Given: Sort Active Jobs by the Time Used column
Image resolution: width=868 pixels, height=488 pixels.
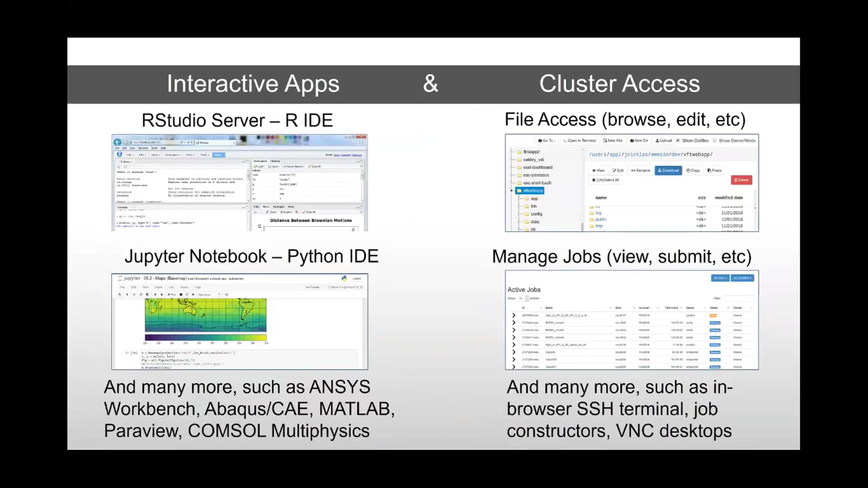Looking at the screenshot, I should pyautogui.click(x=671, y=308).
